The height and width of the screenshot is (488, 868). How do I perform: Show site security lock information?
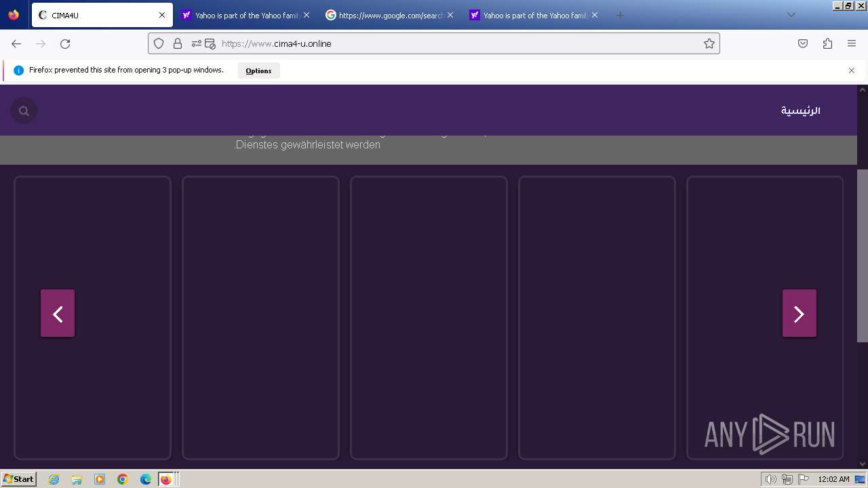click(178, 43)
